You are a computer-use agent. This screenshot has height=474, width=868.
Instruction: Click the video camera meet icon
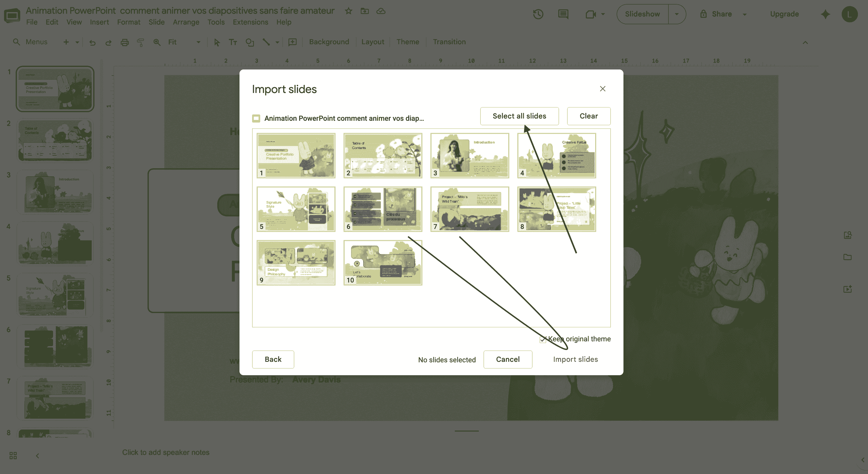tap(591, 14)
